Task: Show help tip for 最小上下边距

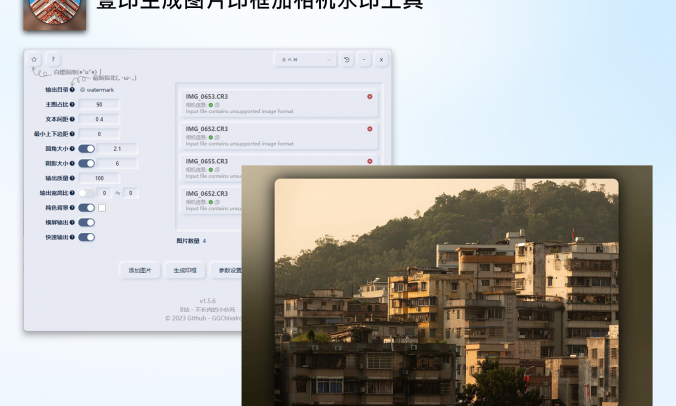Action: [x=72, y=134]
